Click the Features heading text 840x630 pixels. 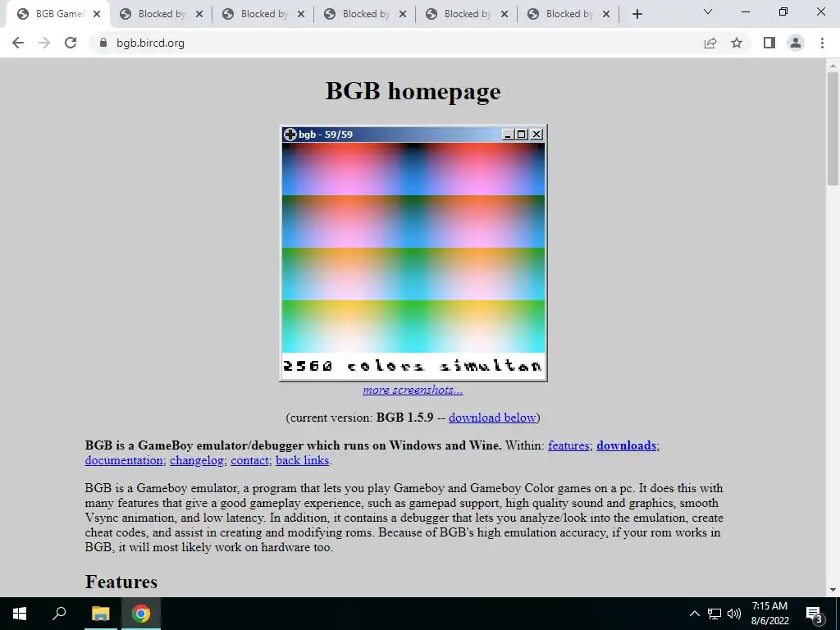(121, 582)
